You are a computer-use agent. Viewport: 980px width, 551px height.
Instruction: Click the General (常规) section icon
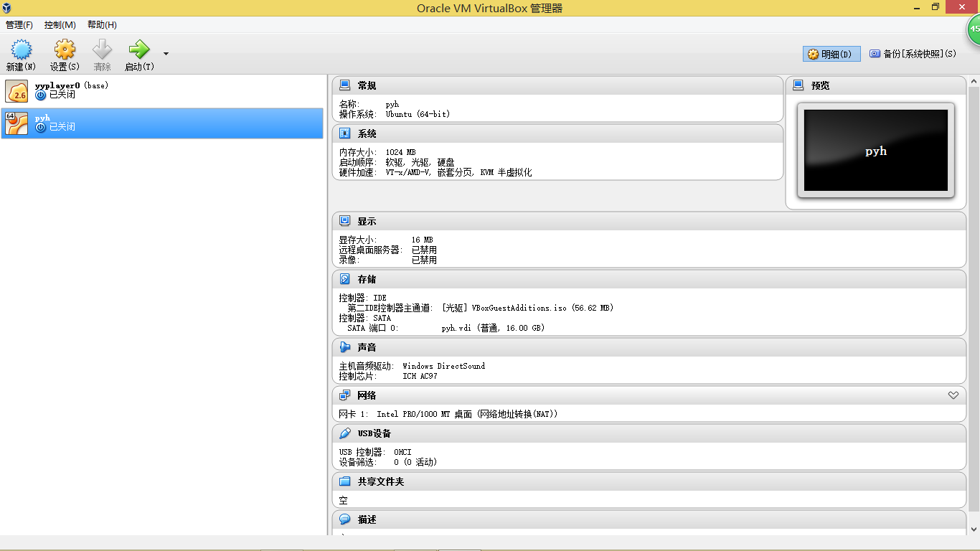pyautogui.click(x=345, y=85)
